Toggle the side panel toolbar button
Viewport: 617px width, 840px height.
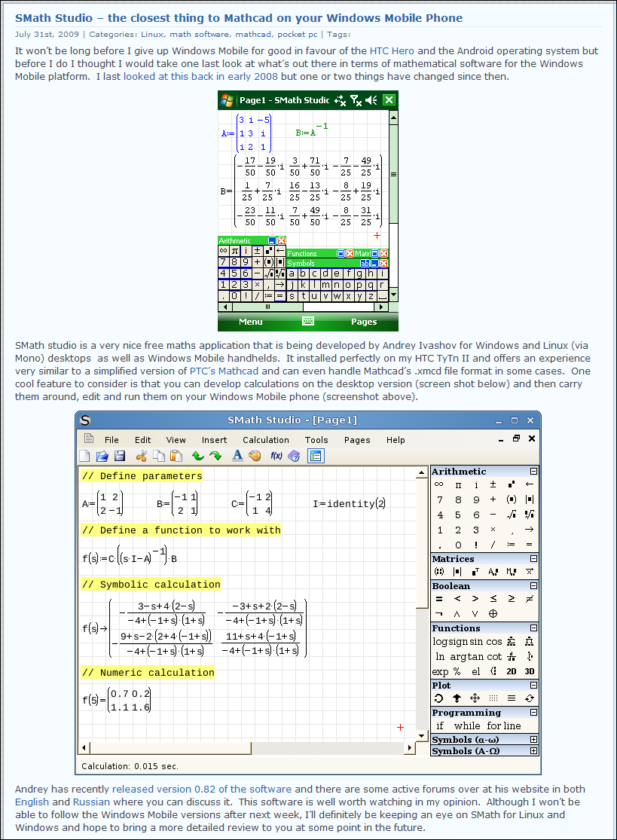(x=315, y=456)
